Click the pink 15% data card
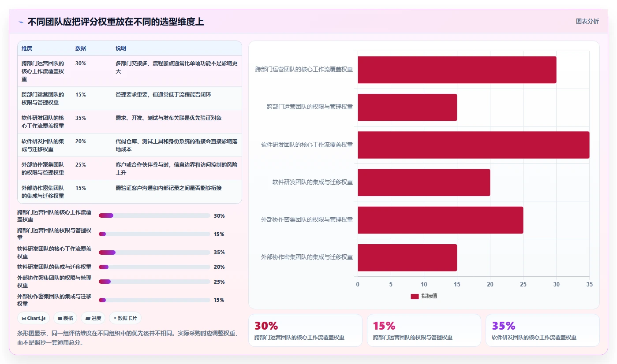This screenshot has height=364, width=617. pyautogui.click(x=424, y=331)
